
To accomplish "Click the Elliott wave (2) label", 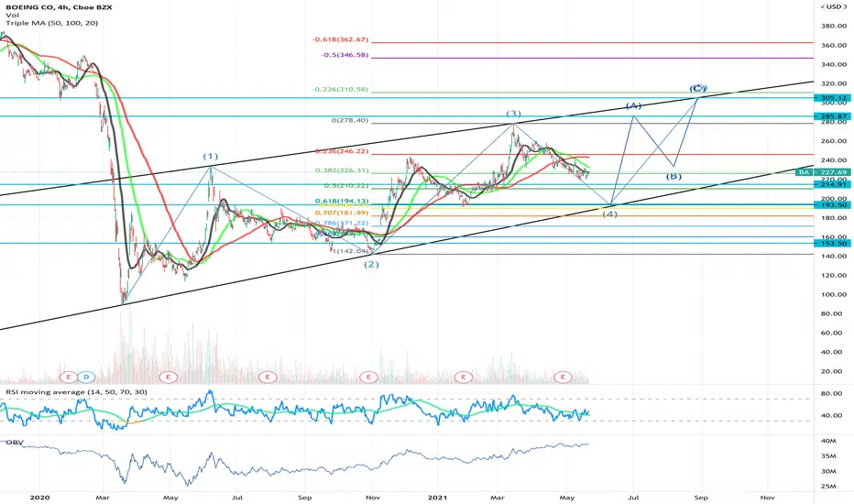I will coord(371,264).
